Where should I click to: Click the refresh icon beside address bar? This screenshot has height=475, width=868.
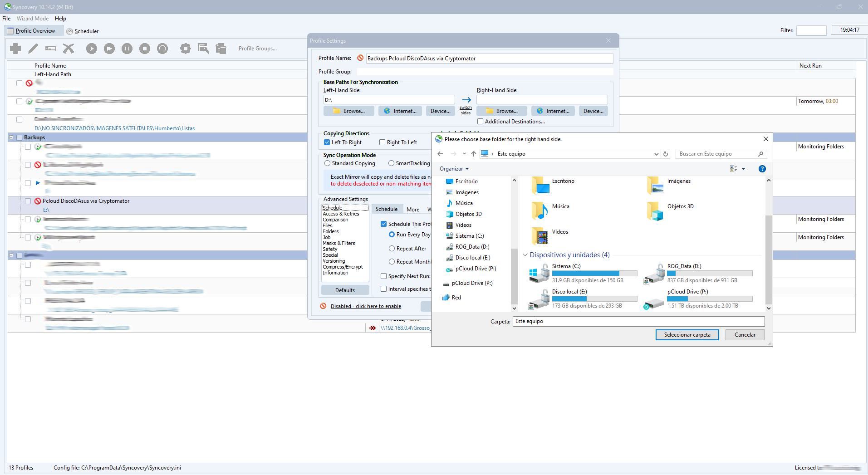pos(666,154)
